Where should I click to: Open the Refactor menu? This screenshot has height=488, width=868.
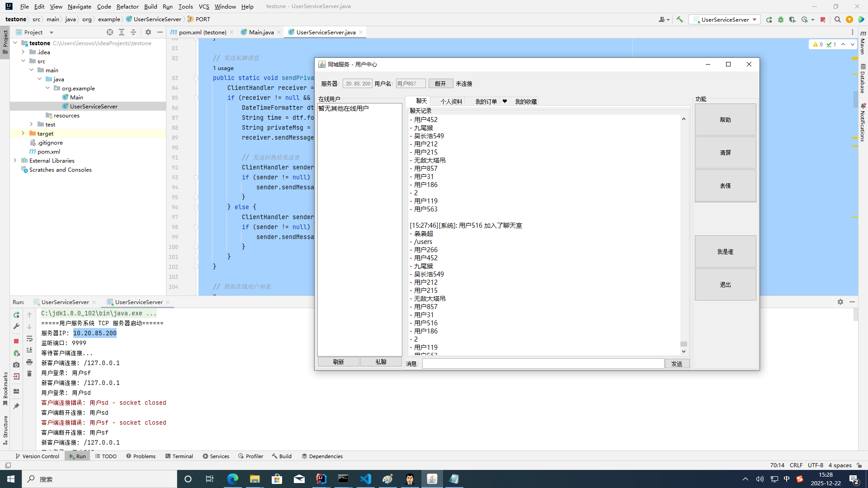point(127,6)
